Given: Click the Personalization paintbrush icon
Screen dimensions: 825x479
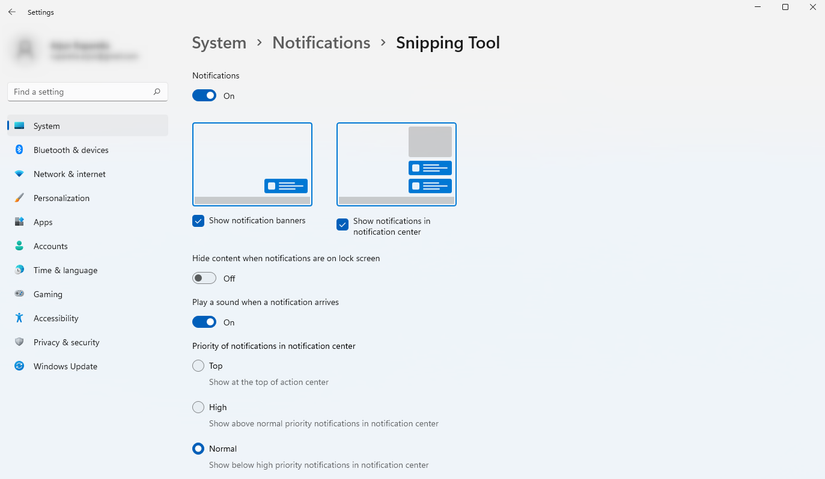Looking at the screenshot, I should 19,198.
